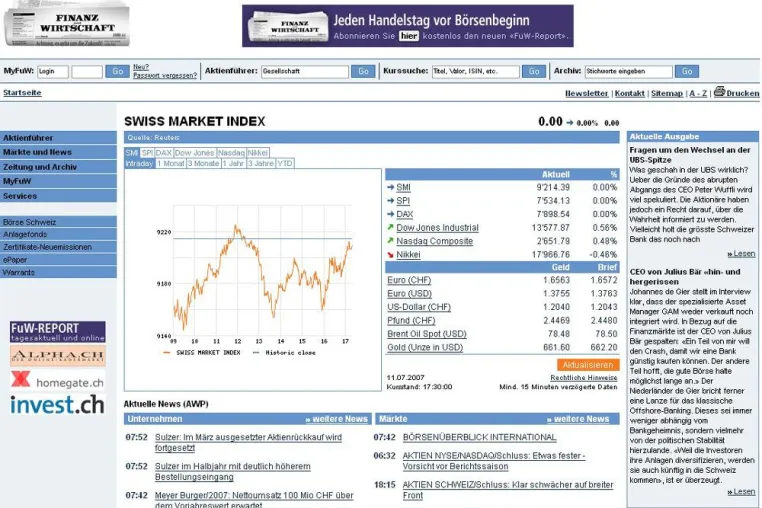The width and height of the screenshot is (762, 508).
Task: Open BÖRSENÜBERBLICK INTERNATIONAL news headline
Action: point(479,437)
